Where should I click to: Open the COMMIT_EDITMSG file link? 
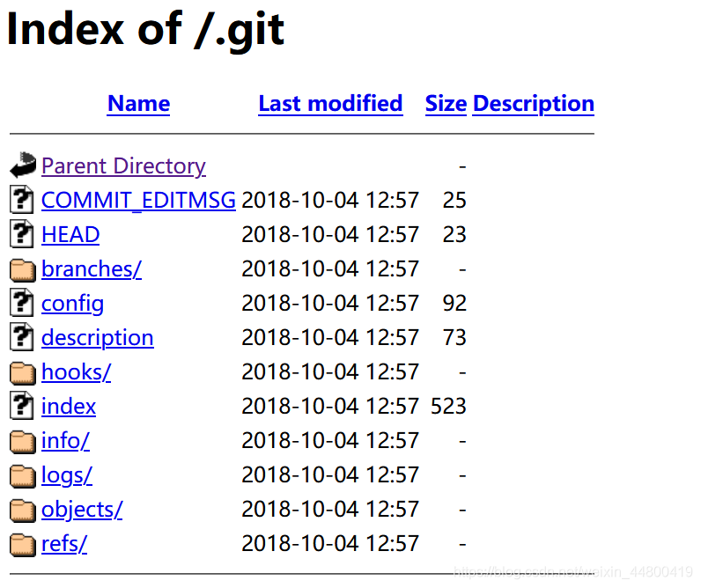coord(138,200)
